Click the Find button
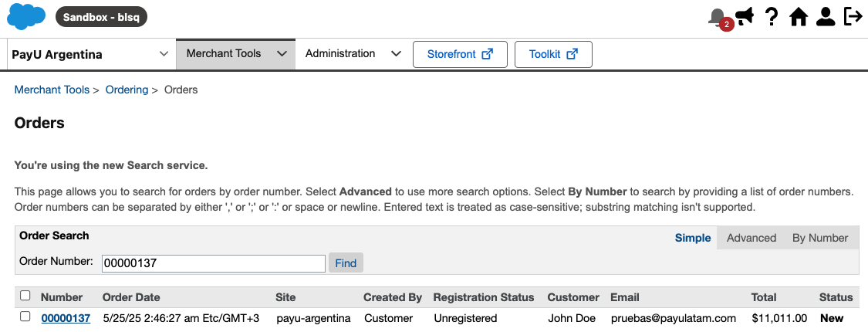Viewport: 868px width, 332px height. click(x=346, y=263)
